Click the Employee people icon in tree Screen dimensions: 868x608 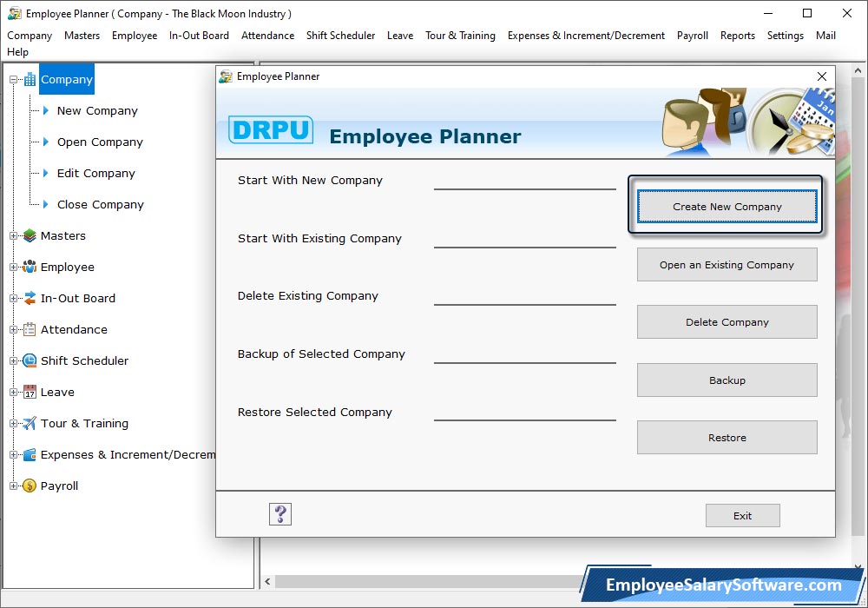(x=30, y=267)
